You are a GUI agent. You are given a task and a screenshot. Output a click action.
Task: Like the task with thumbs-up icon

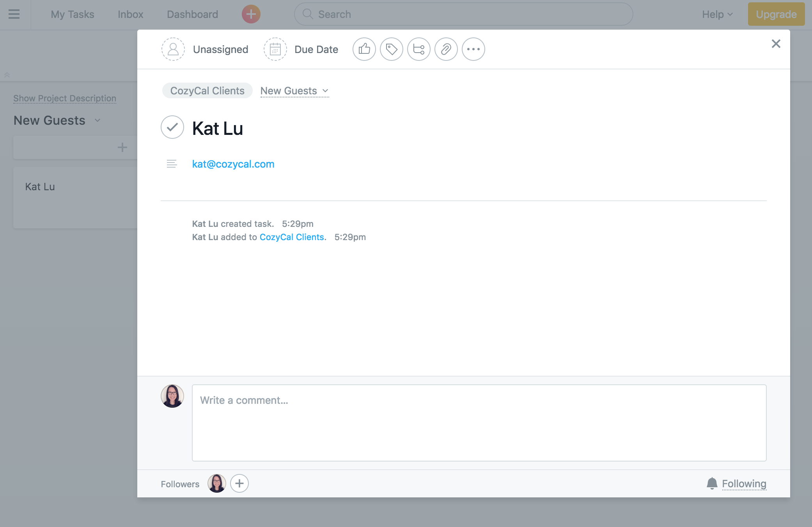click(x=364, y=49)
